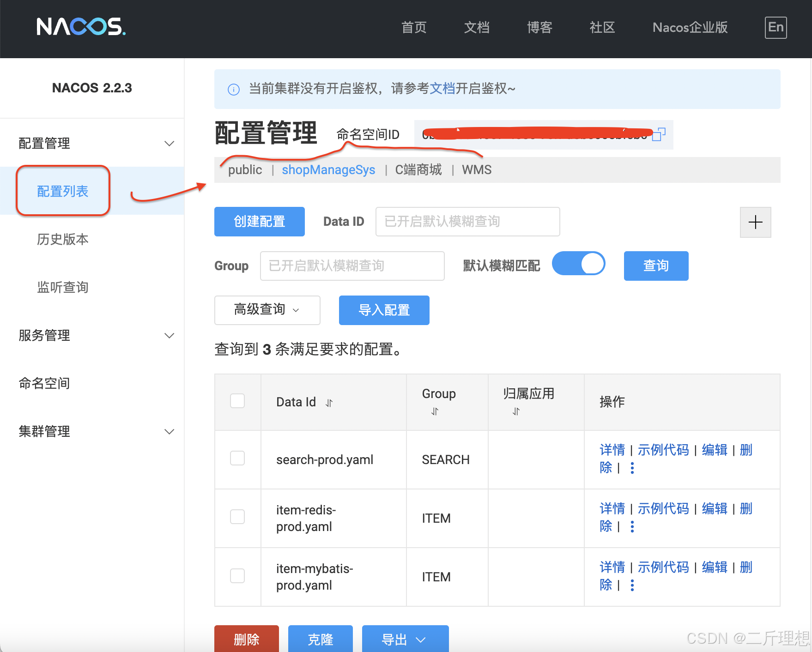Viewport: 812px width, 652px height.
Task: Sort by Group column arrow
Action: point(435,411)
